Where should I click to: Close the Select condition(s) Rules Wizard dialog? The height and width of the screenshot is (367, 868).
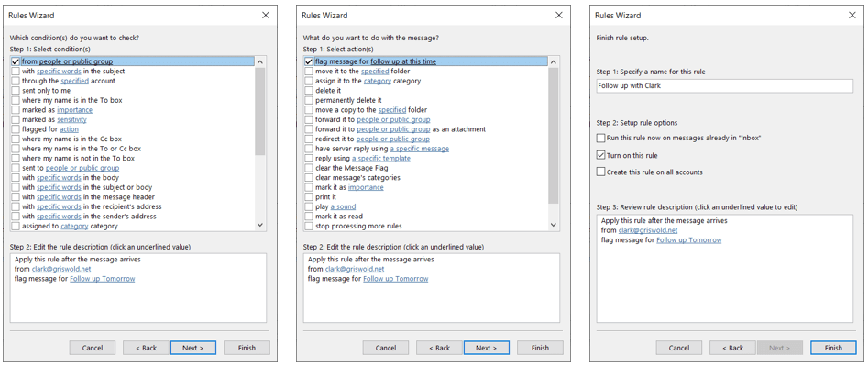pyautogui.click(x=266, y=16)
